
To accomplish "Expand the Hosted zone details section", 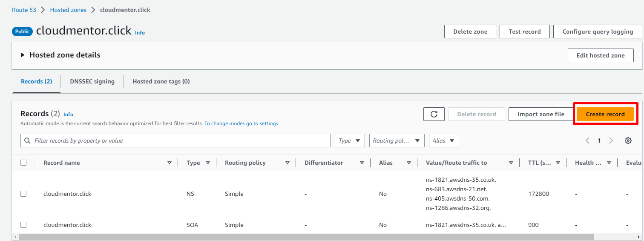I will (x=23, y=55).
